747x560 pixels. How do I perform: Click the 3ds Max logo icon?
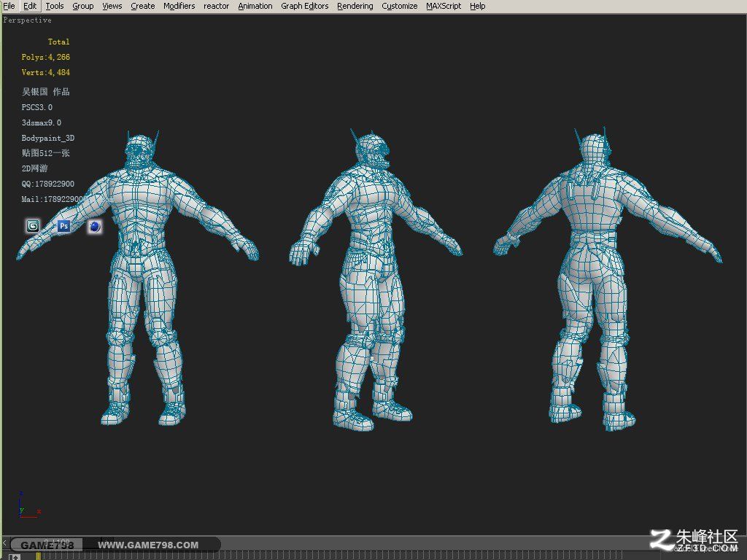pos(33,226)
